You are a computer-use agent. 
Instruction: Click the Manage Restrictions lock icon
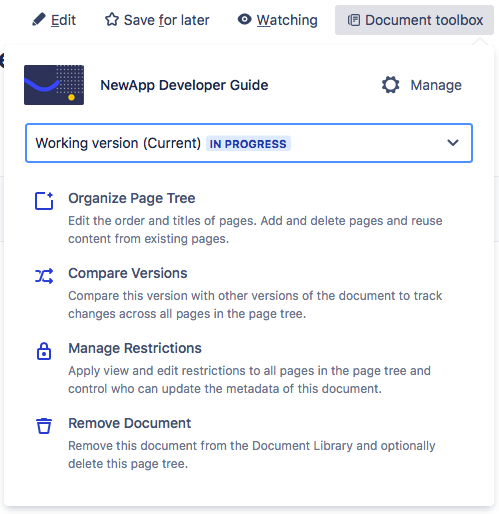pos(44,351)
